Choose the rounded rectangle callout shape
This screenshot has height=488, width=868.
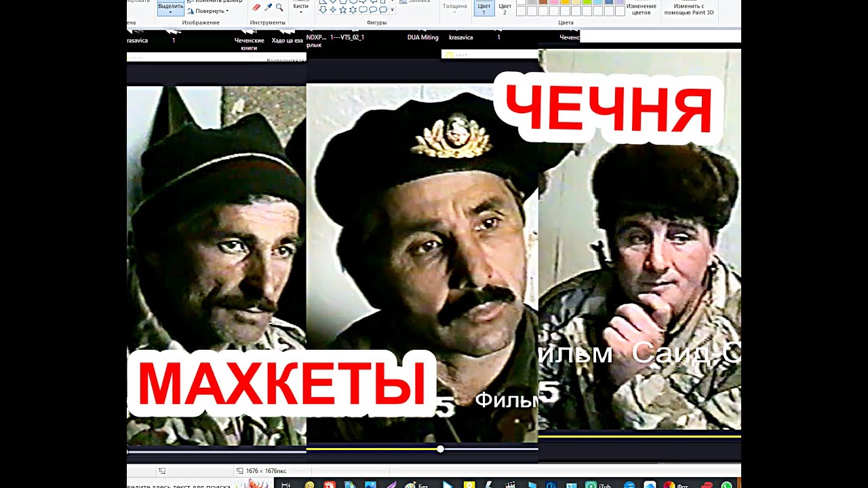[x=363, y=9]
